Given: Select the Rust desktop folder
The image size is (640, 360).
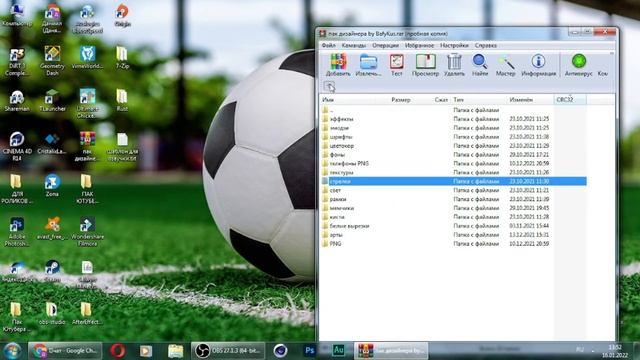Looking at the screenshot, I should pos(122,100).
